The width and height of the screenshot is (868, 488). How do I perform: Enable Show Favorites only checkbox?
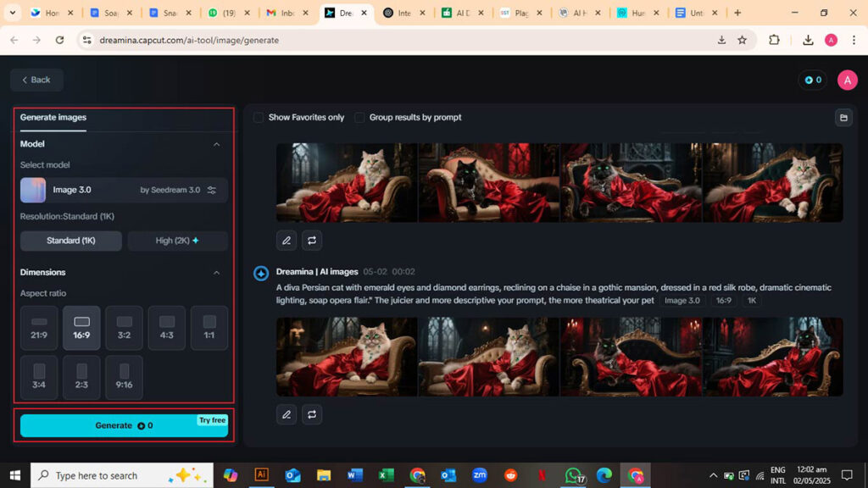click(x=259, y=117)
